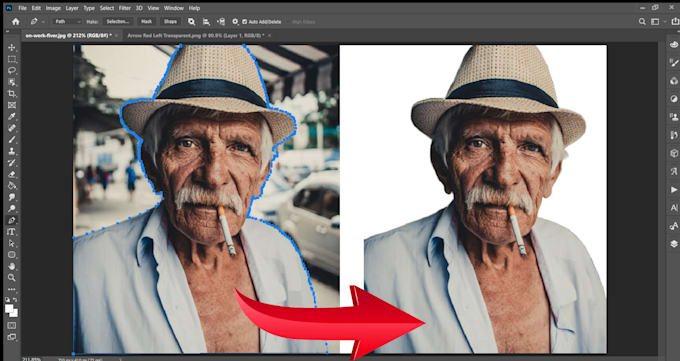The width and height of the screenshot is (680, 361).
Task: Select the Pen tool in the toolbox
Action: pos(12,220)
